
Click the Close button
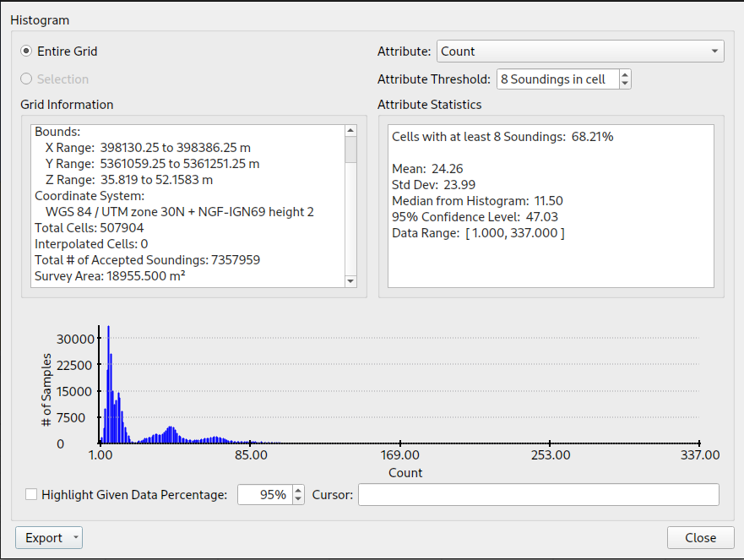pos(701,538)
